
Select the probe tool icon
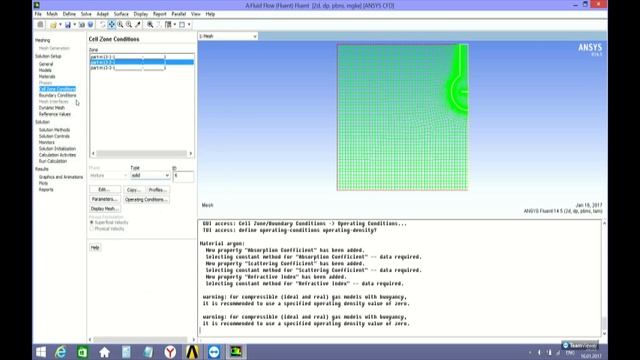(138, 25)
